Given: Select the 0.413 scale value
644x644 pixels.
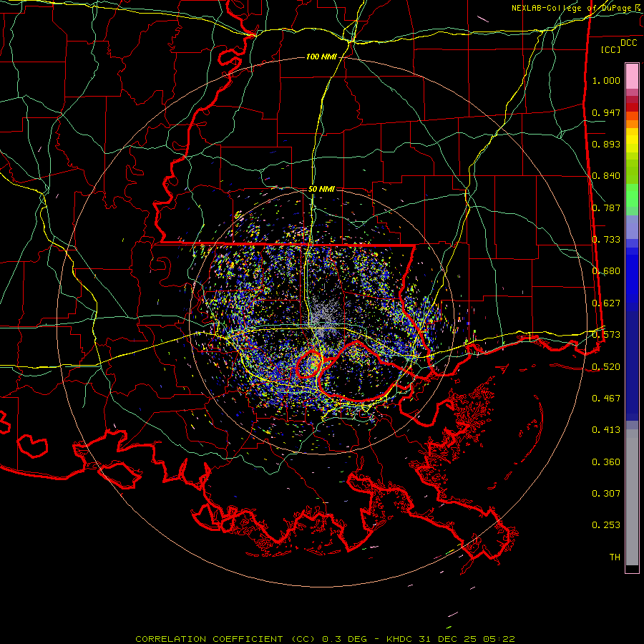Looking at the screenshot, I should pos(606,430).
